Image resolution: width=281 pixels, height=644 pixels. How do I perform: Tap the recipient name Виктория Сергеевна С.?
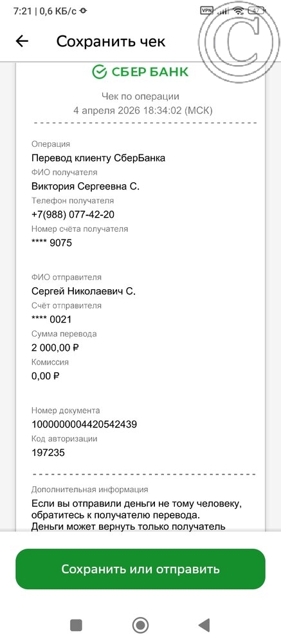coord(86,187)
